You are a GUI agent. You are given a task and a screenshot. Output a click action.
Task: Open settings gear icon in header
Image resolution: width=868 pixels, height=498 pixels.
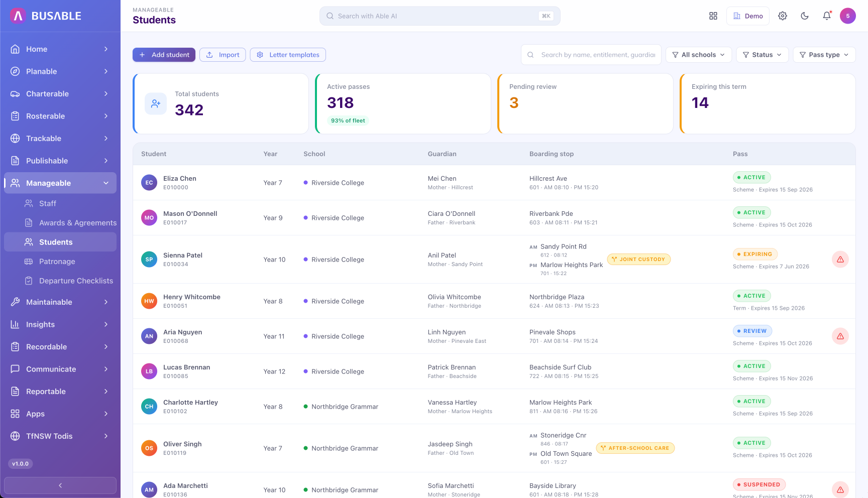click(783, 16)
